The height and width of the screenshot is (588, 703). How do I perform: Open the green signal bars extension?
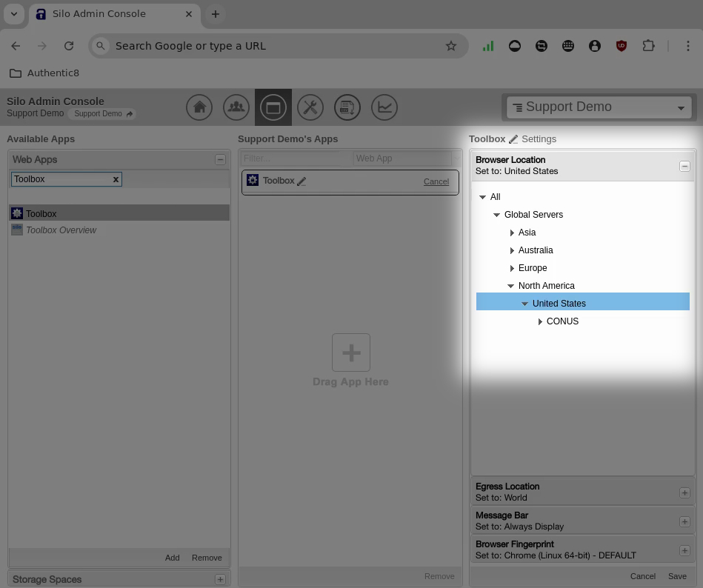(x=488, y=46)
